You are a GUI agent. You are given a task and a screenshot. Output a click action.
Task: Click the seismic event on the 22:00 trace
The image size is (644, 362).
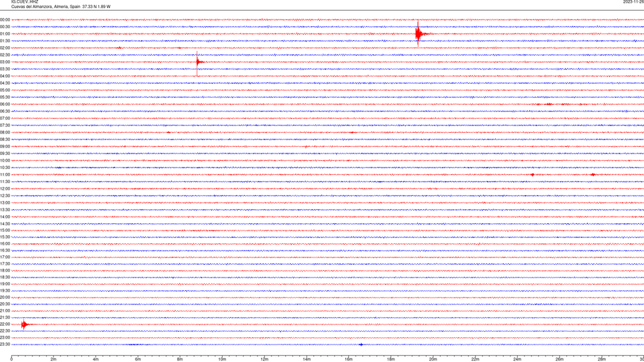(x=25, y=324)
